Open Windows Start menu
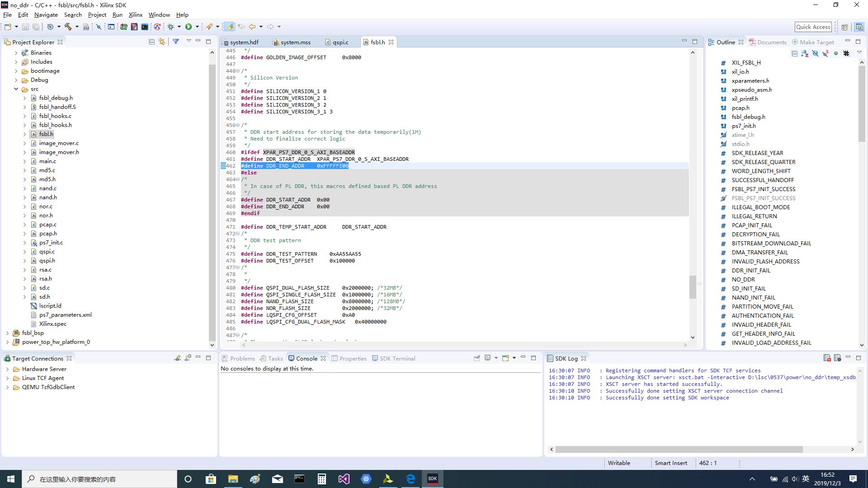The height and width of the screenshot is (488, 868). coord(11,479)
